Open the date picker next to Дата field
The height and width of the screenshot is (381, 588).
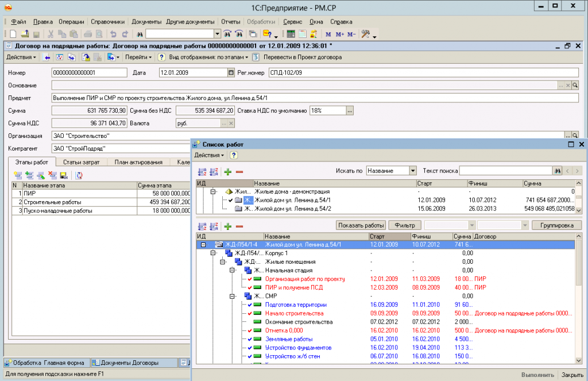pyautogui.click(x=231, y=72)
